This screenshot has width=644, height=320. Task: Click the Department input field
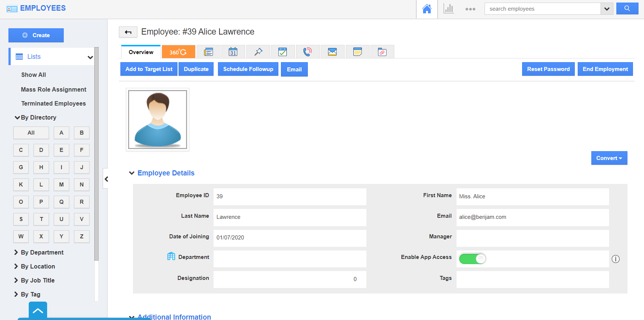point(289,259)
